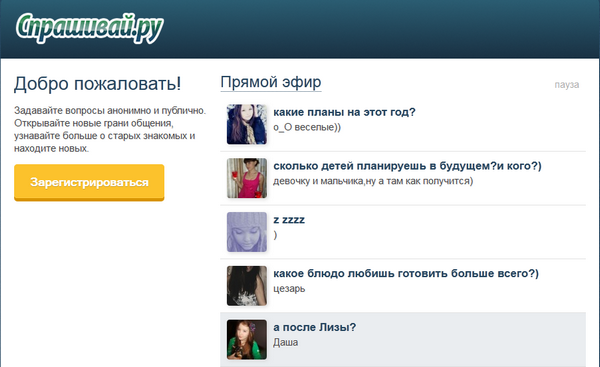
Task: Open question 'какое блюдо любишь готовить больше всего?)'
Action: point(406,274)
